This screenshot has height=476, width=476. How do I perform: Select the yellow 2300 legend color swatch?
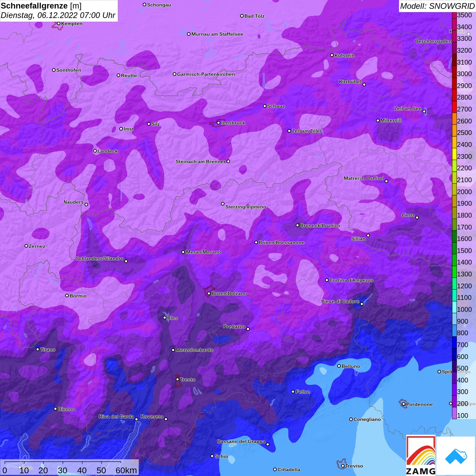coord(454,154)
